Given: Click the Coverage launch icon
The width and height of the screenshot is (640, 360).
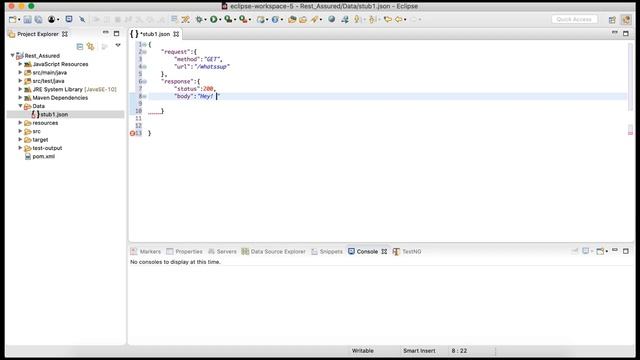Looking at the screenshot, I should click(x=228, y=19).
